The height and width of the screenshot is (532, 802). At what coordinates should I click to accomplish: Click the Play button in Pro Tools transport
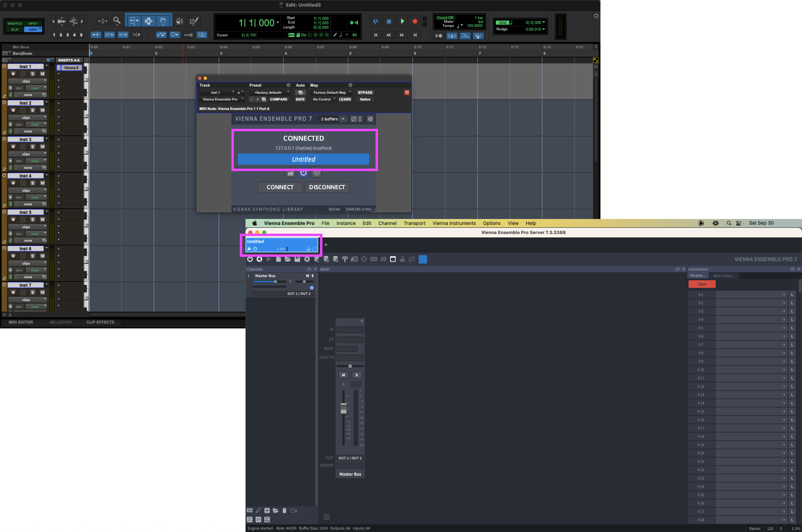[402, 21]
